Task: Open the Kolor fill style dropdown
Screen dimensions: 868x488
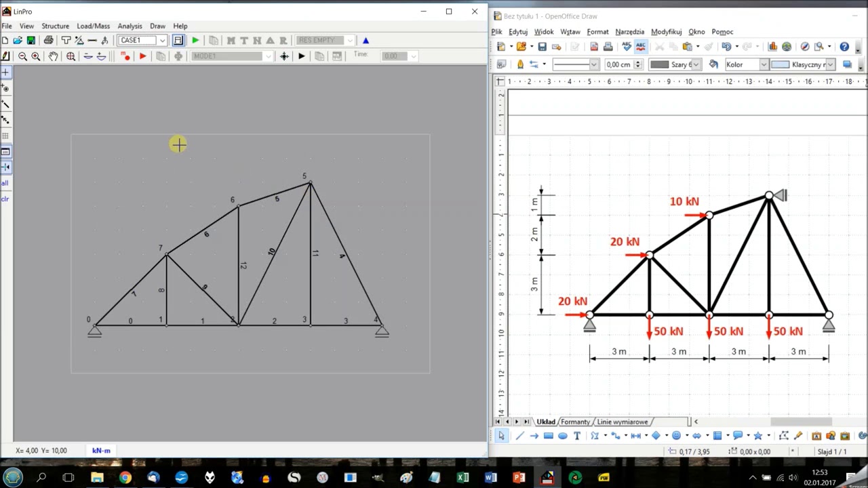Action: (x=763, y=64)
